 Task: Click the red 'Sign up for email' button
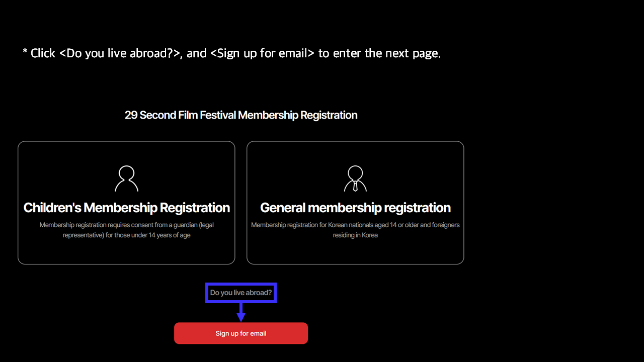coord(241,333)
